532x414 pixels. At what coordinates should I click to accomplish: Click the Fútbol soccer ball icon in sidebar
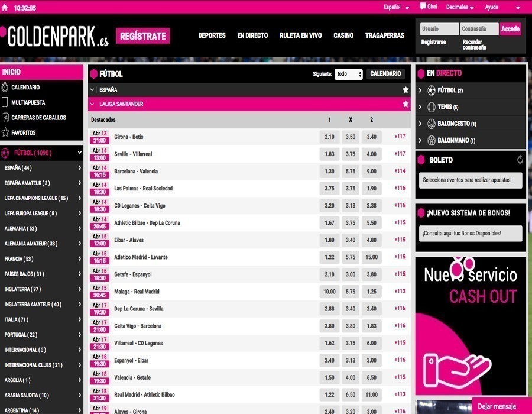[x=5, y=153]
